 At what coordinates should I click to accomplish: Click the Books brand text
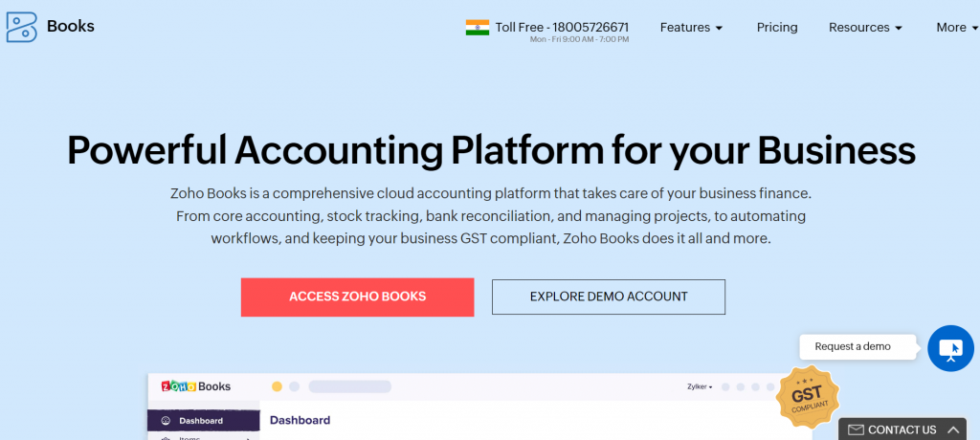pos(71,26)
